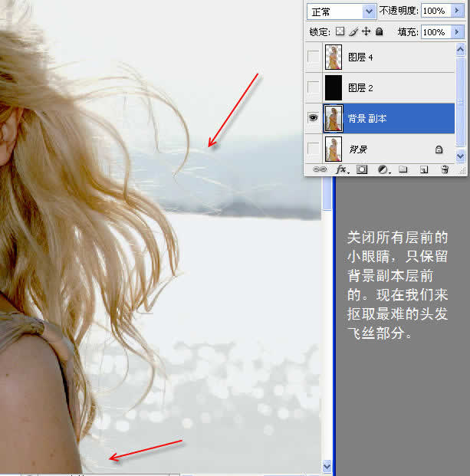
Task: Open the 不透明度 opacity slider arrow
Action: pyautogui.click(x=457, y=11)
